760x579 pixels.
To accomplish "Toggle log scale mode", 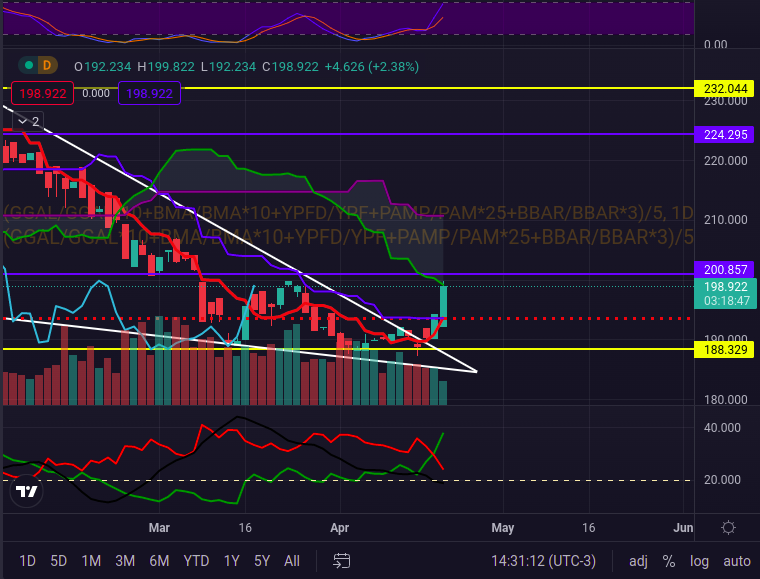I will click(699, 561).
